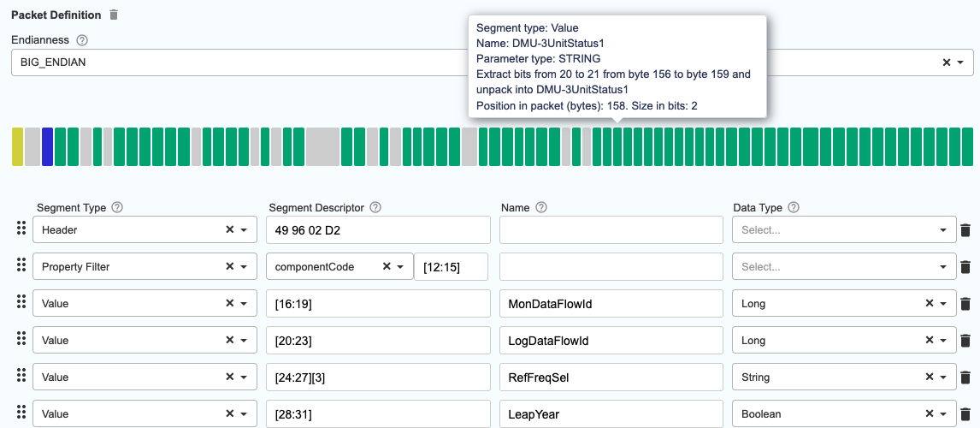Click the Name column help icon
980x428 pixels.
(540, 207)
